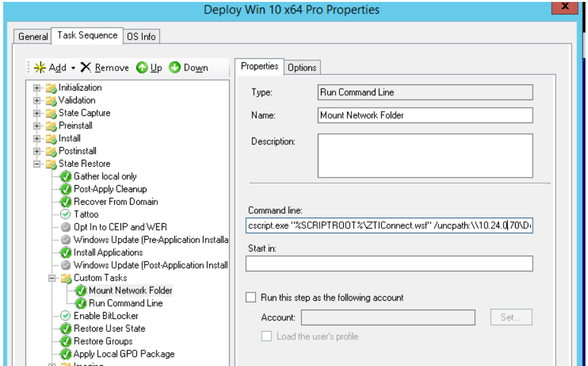Click the State Restore folder icon
The image size is (588, 366).
point(51,164)
